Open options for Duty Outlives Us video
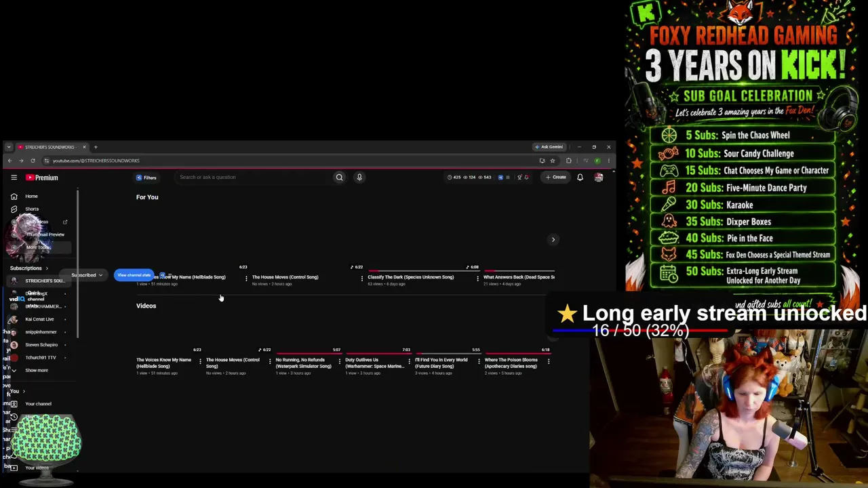 click(x=409, y=361)
